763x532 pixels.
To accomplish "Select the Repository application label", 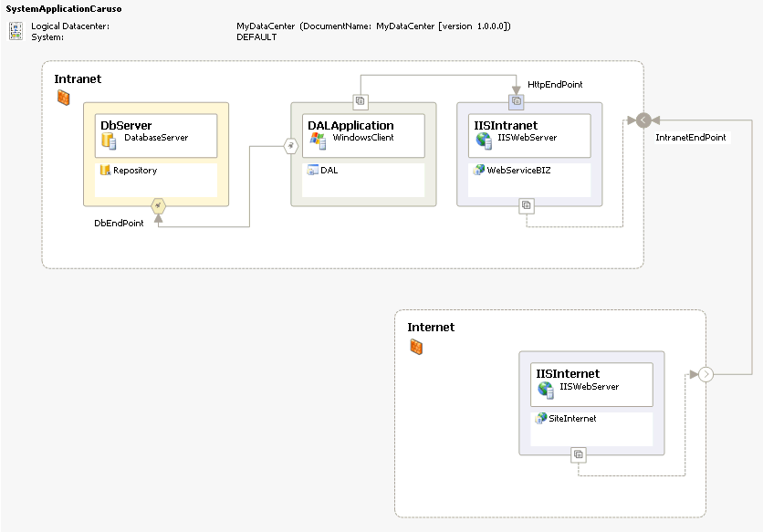I will pos(135,171).
